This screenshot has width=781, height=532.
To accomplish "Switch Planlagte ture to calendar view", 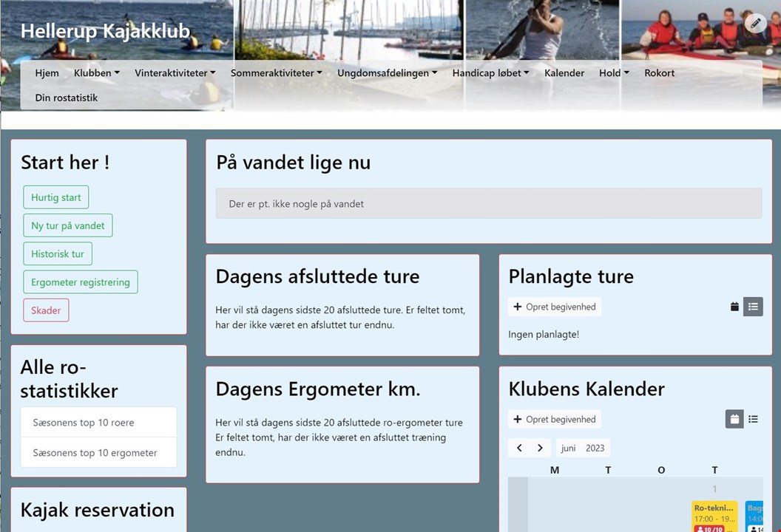I will [734, 307].
